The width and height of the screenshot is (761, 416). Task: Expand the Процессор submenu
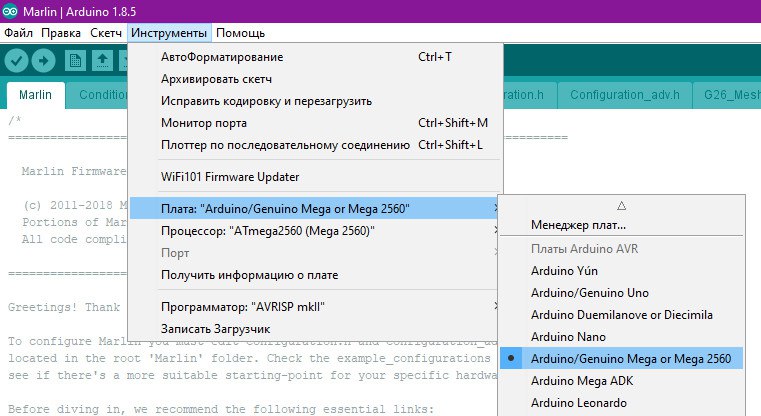[314, 231]
